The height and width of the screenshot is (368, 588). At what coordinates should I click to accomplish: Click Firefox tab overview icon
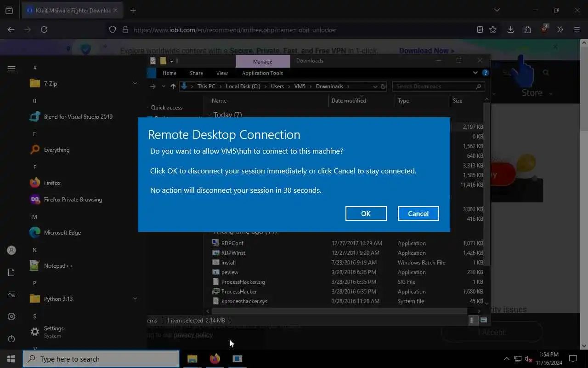point(9,10)
